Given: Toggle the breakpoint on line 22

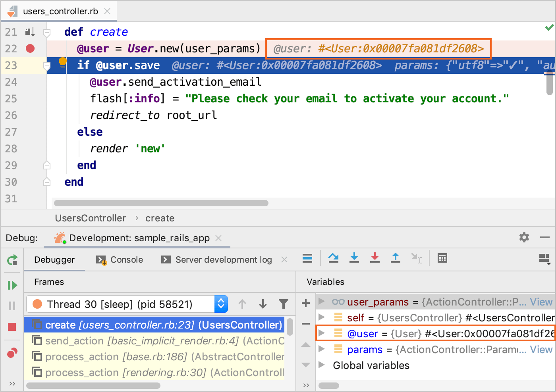Looking at the screenshot, I should coord(30,48).
